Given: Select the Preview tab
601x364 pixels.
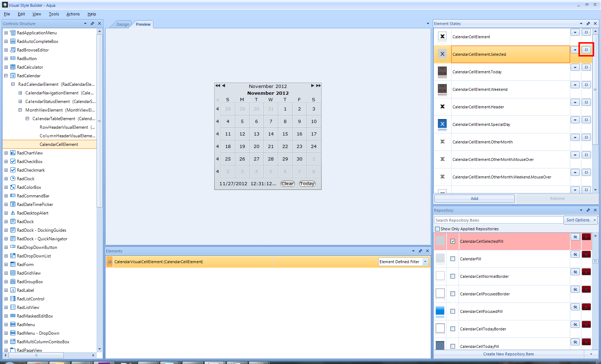Looking at the screenshot, I should pyautogui.click(x=143, y=24).
